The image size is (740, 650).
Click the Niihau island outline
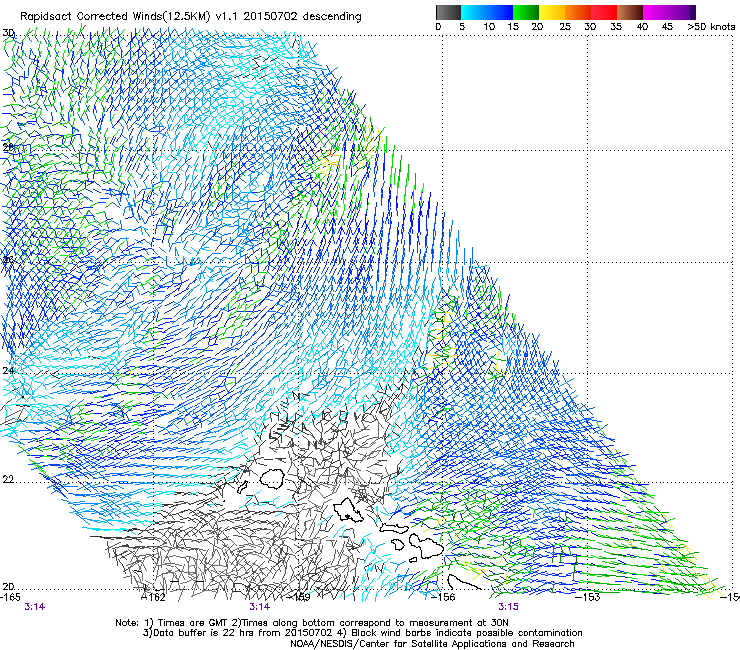pos(243,486)
